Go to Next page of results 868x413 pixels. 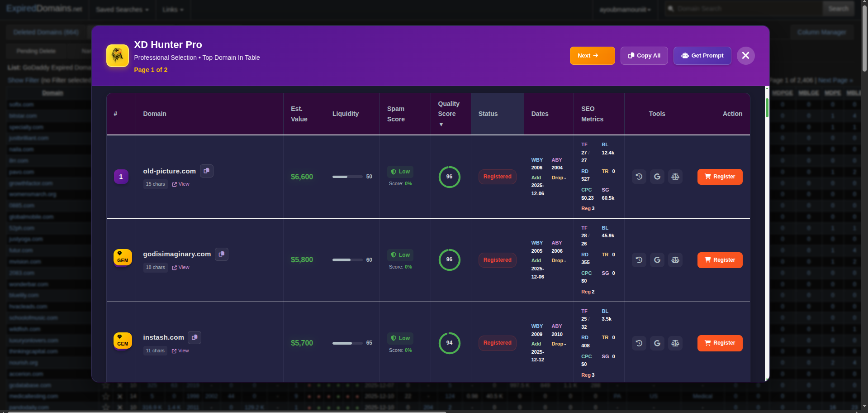coord(592,56)
